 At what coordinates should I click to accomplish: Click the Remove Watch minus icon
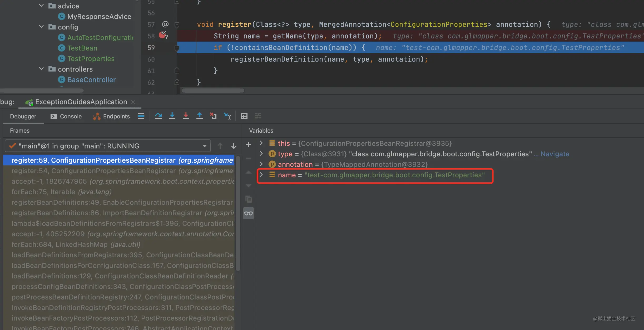[248, 158]
